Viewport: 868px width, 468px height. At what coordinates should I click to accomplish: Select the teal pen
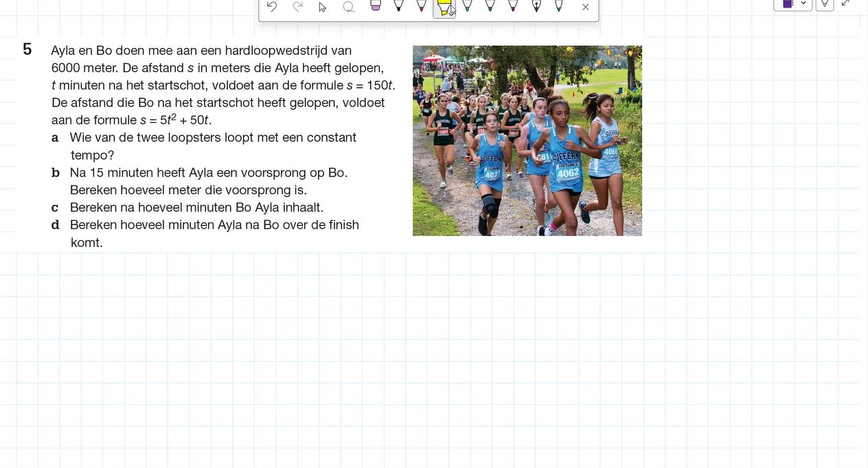click(467, 5)
